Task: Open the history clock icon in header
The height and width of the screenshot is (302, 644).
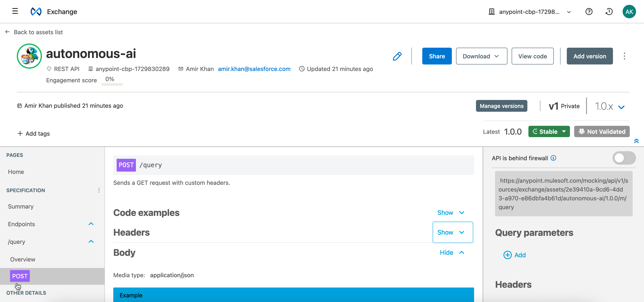Action: click(609, 12)
